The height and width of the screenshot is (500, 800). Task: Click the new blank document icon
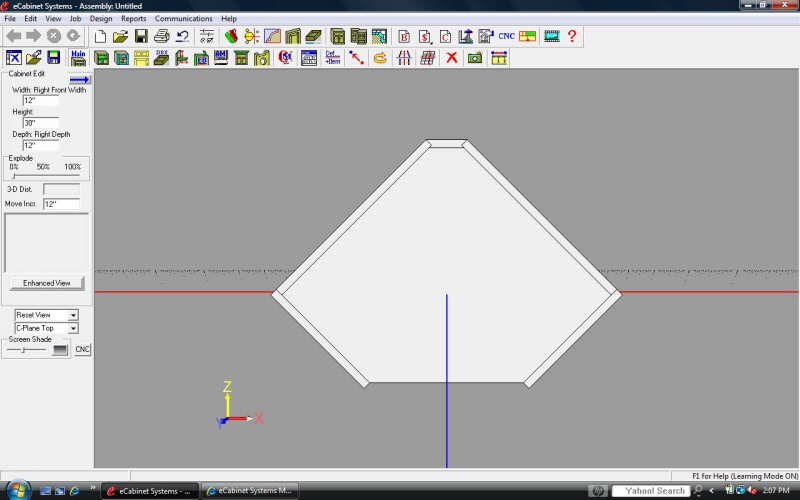point(100,36)
